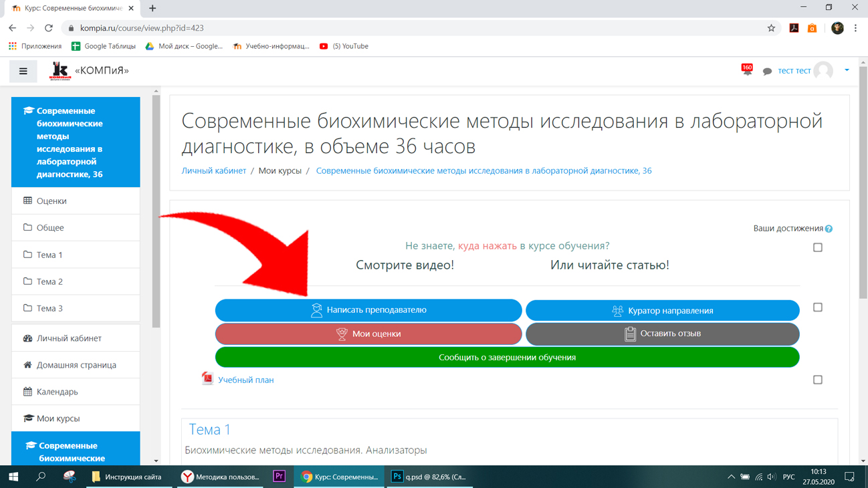Open the messages speech bubble icon
Screen dimensions: 868x488
click(x=767, y=71)
